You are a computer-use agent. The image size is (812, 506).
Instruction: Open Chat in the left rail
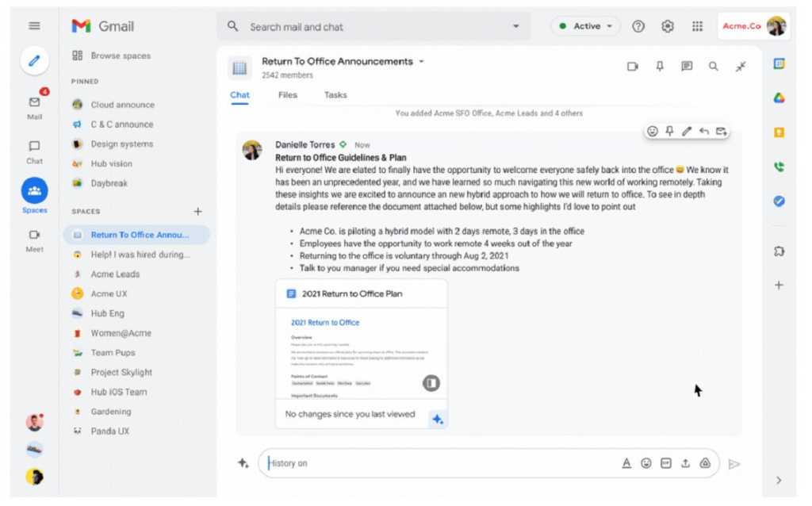(x=35, y=151)
